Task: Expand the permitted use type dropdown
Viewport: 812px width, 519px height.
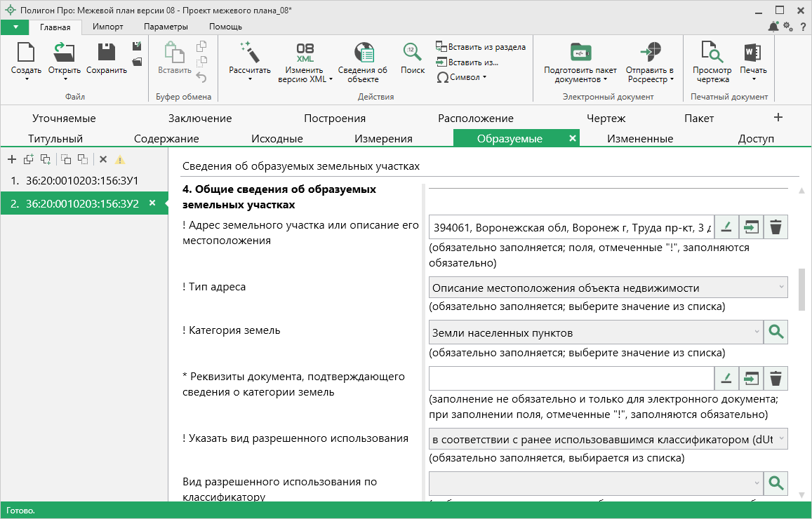Action: [781, 440]
